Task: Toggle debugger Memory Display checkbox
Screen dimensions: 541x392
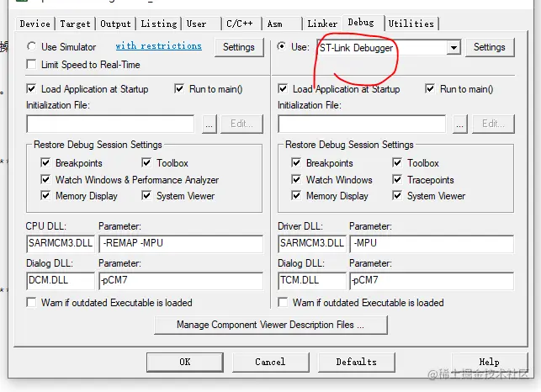Action: pyautogui.click(x=296, y=196)
